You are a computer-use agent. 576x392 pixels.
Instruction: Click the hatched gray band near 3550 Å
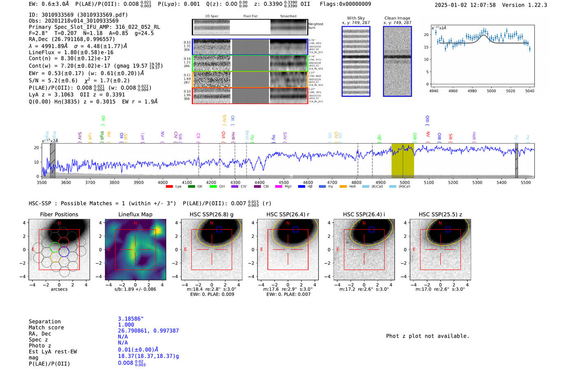53,160
